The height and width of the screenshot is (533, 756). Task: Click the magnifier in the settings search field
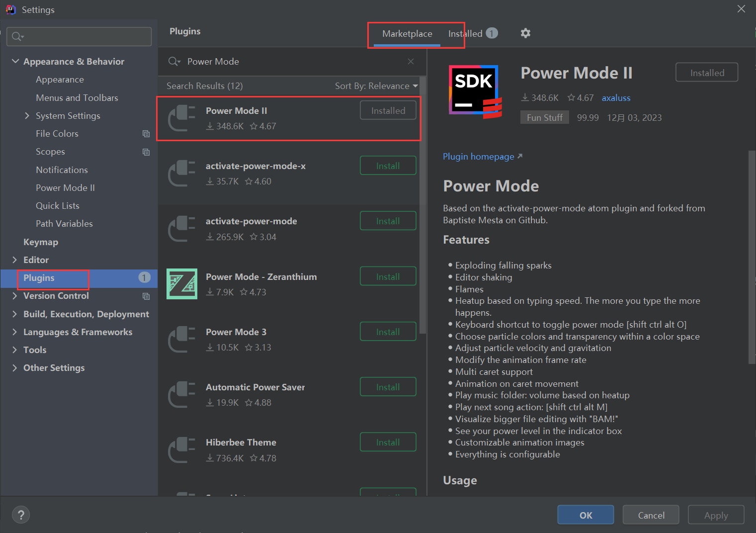(x=16, y=36)
